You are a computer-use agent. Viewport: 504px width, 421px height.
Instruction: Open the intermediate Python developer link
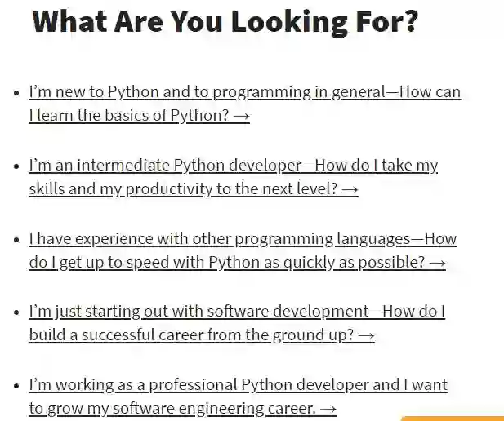(233, 166)
